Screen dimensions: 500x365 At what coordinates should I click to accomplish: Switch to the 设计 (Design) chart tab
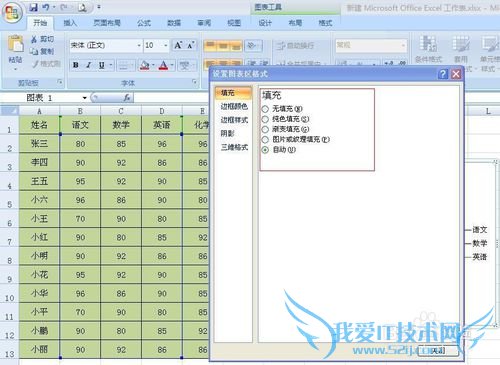[x=265, y=23]
